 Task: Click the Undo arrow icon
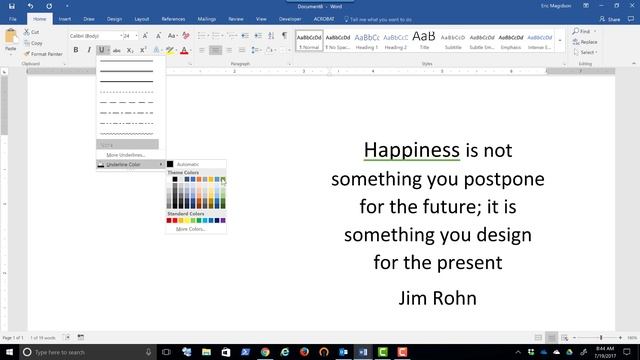pyautogui.click(x=30, y=6)
